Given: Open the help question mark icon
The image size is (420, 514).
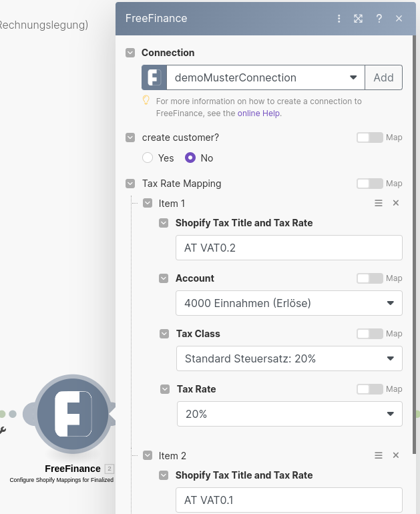Looking at the screenshot, I should 379,19.
